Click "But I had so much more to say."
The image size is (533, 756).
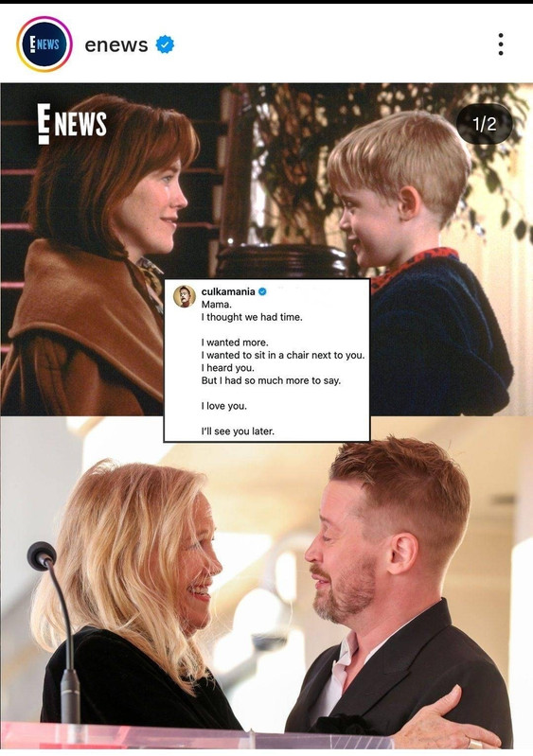coord(271,380)
